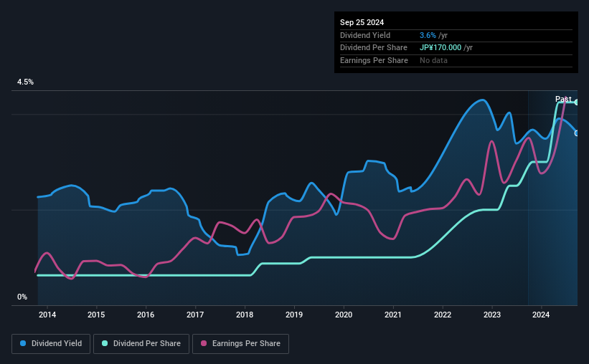Click the 2016 x-axis label

point(146,315)
